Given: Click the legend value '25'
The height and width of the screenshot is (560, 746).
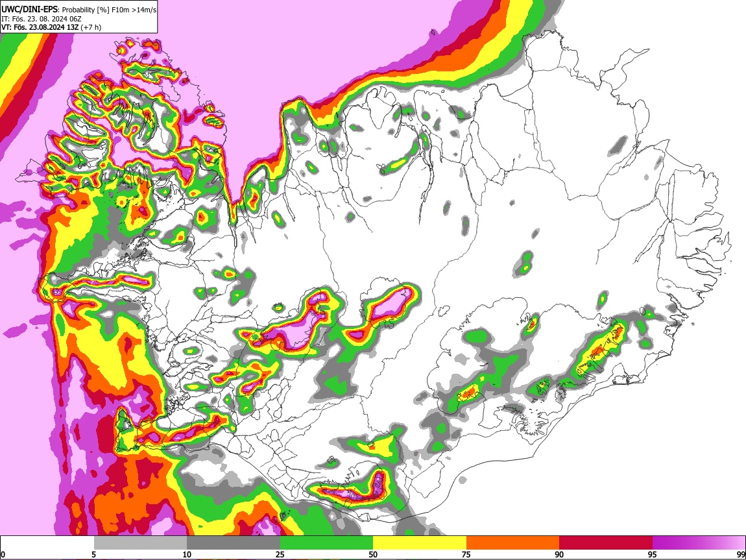Looking at the screenshot, I should (280, 554).
